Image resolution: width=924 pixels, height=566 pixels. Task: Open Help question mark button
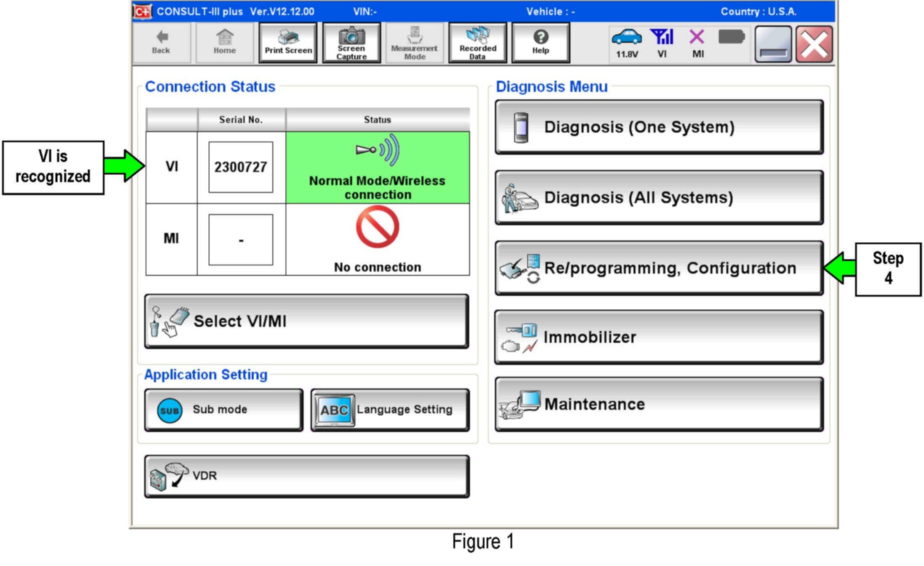point(541,43)
